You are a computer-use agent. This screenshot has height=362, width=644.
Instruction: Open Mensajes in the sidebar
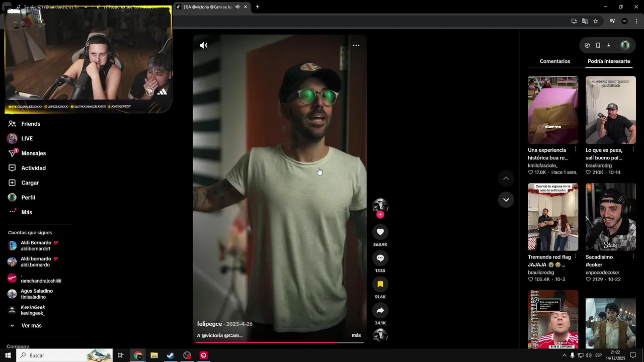[33, 153]
